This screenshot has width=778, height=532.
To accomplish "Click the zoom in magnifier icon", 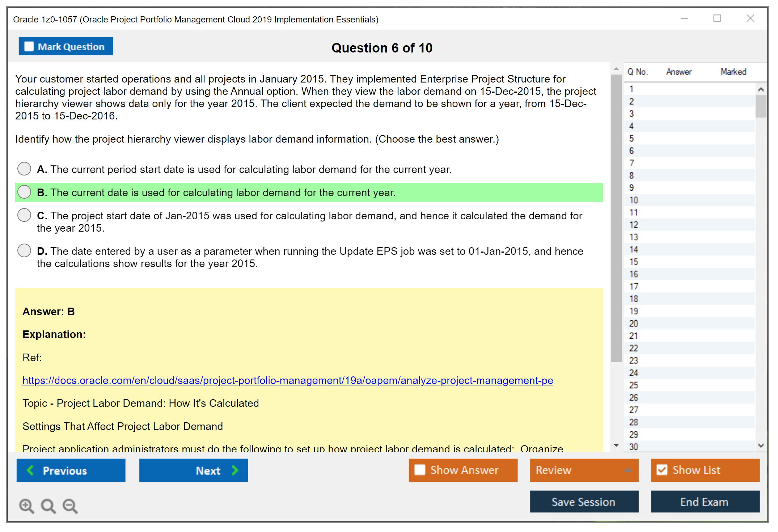I will [x=26, y=506].
